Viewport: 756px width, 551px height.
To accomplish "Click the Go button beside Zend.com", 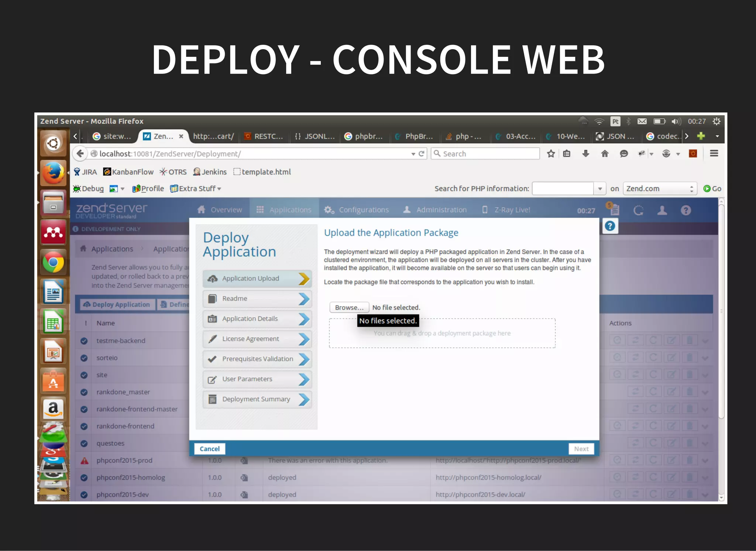I will pos(712,189).
